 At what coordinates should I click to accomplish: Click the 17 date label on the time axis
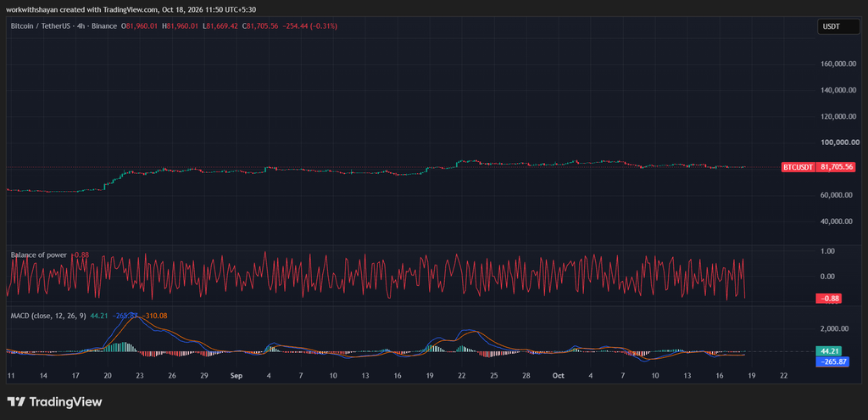(x=75, y=376)
